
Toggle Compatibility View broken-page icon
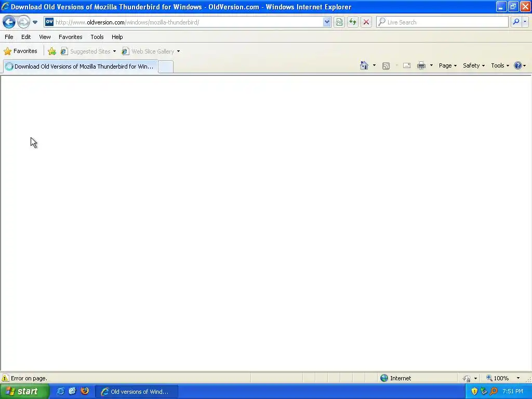[339, 22]
